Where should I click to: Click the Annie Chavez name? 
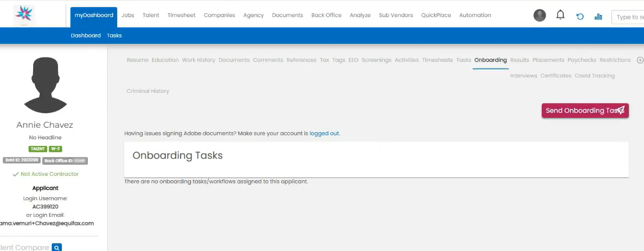[45, 125]
